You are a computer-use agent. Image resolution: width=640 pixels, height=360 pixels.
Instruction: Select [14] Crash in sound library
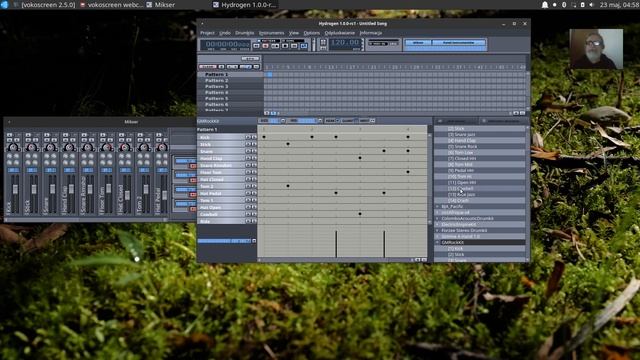coord(458,201)
